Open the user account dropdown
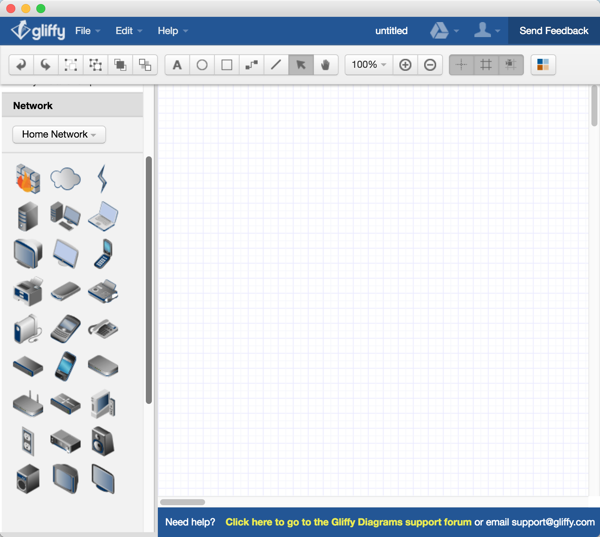This screenshot has width=600, height=537. [x=487, y=31]
